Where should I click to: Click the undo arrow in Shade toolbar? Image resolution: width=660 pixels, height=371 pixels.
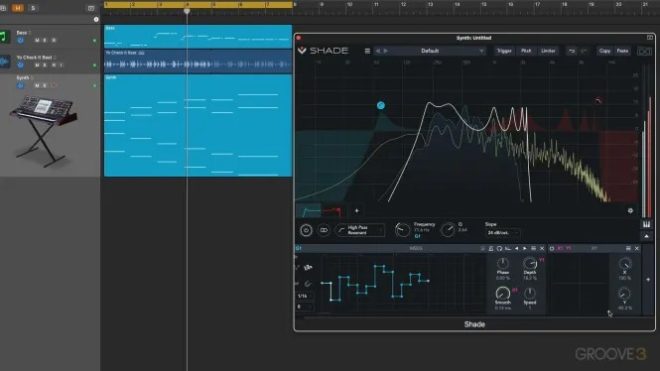572,51
